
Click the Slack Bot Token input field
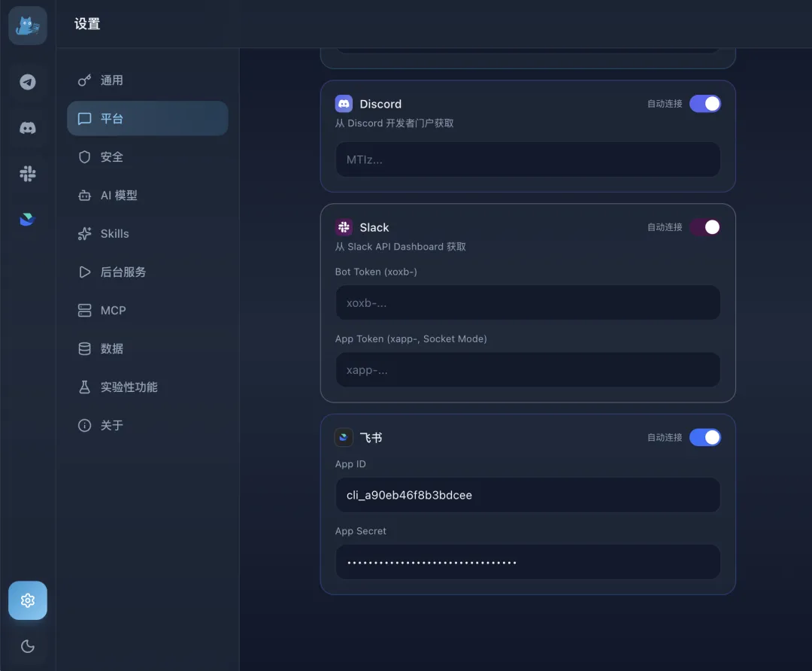click(x=528, y=302)
